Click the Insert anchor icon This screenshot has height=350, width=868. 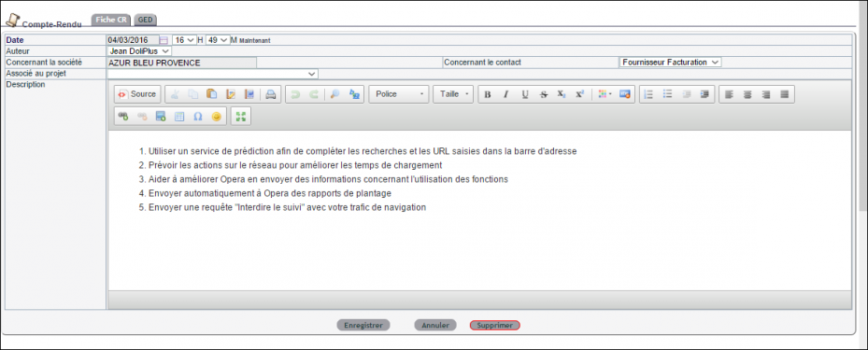pyautogui.click(x=161, y=117)
